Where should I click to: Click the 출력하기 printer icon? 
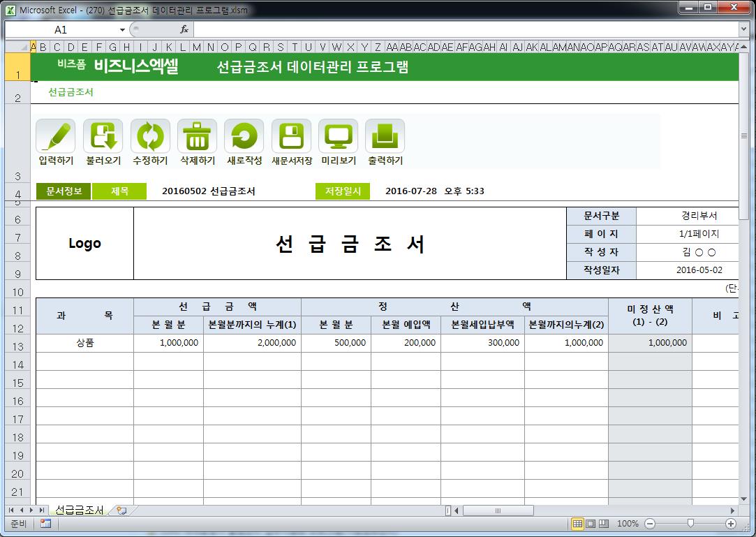coord(385,136)
